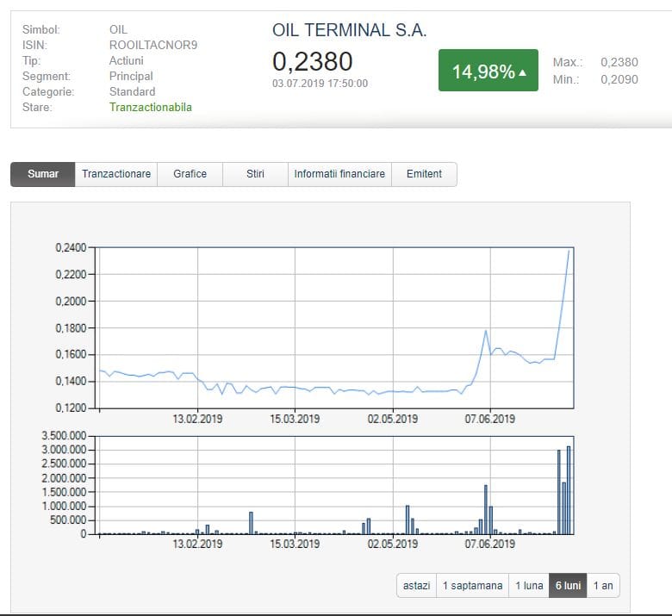Select the 6 luni chart range
The height and width of the screenshot is (616, 672).
[x=568, y=586]
